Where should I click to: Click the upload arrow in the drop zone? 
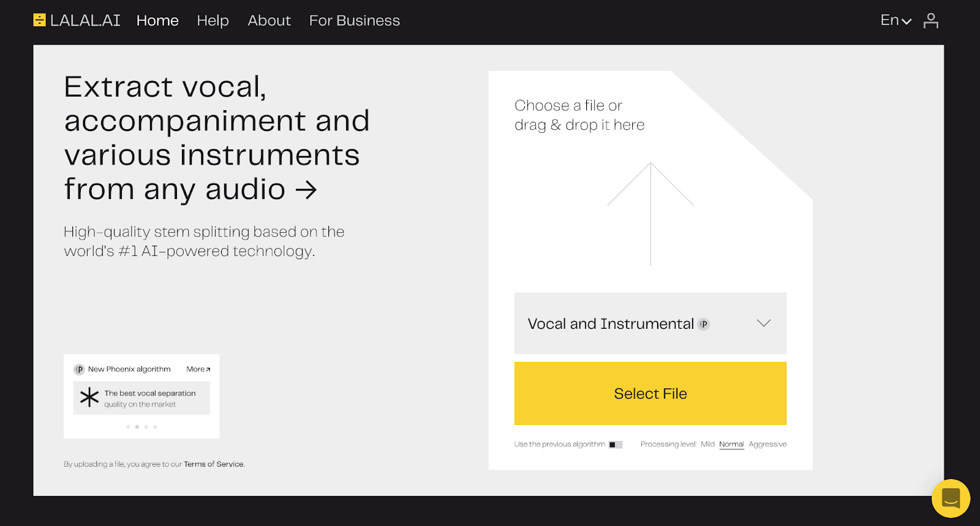pos(650,214)
